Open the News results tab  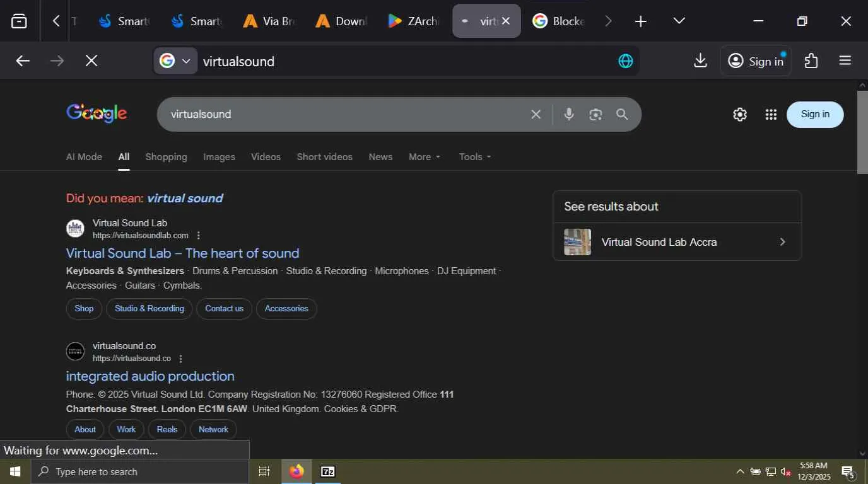click(380, 157)
